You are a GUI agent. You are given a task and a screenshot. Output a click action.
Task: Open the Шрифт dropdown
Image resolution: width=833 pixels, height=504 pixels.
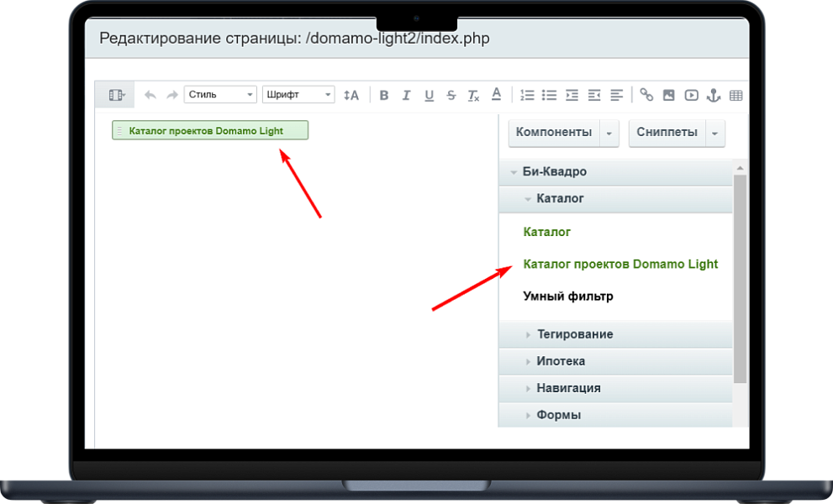(298, 94)
